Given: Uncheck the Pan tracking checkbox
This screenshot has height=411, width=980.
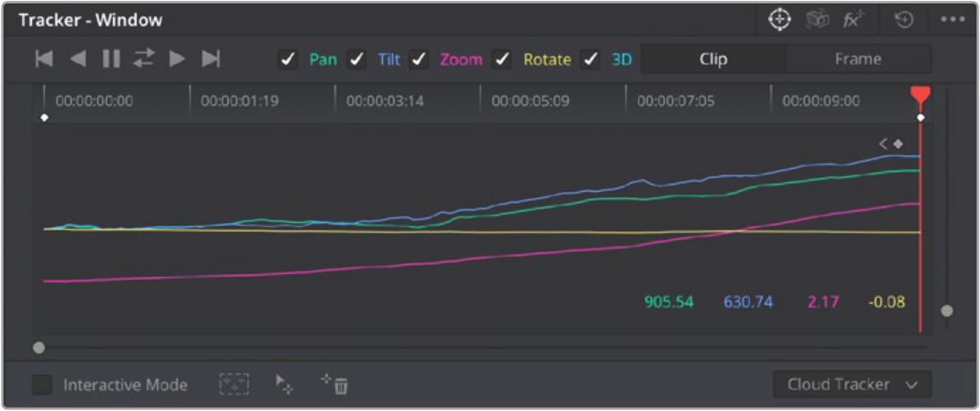Looking at the screenshot, I should pos(287,60).
